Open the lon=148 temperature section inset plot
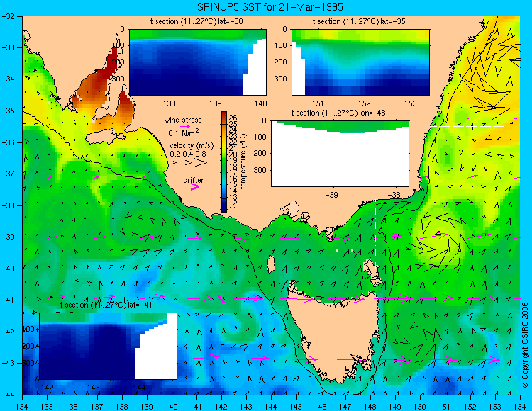The width and height of the screenshot is (532, 411). [x=340, y=154]
